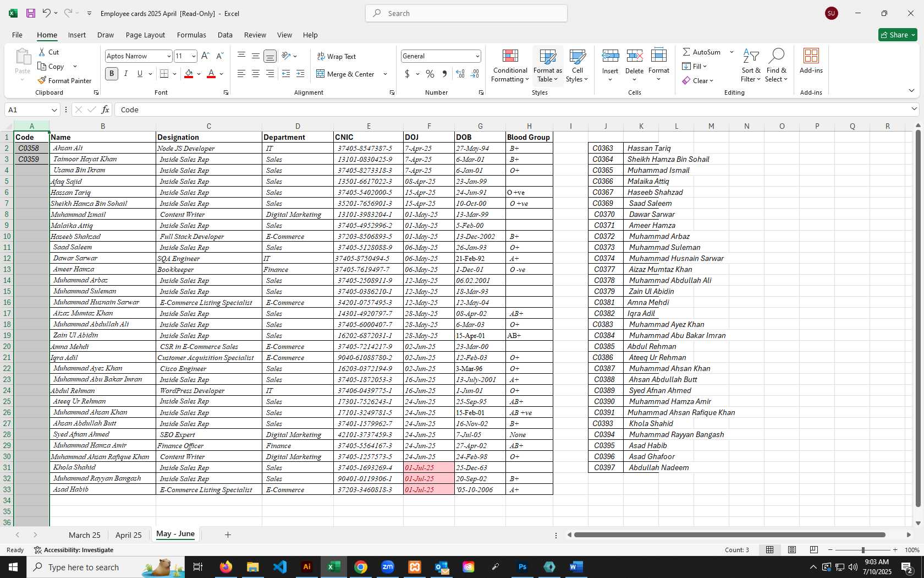Open Cell Styles dropdown
The image size is (924, 578).
[577, 65]
